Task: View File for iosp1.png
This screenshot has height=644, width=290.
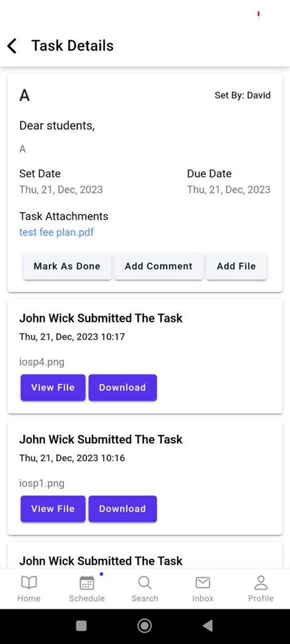Action: [53, 509]
